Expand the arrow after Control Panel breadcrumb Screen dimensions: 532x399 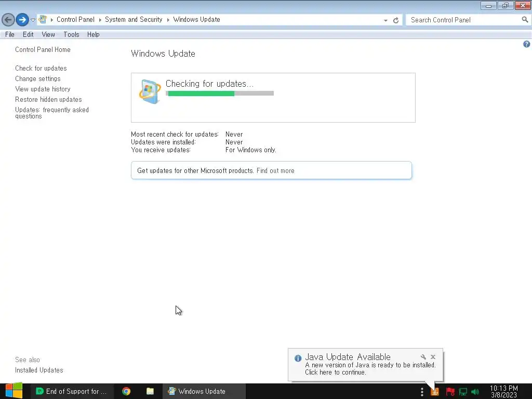[x=100, y=20]
